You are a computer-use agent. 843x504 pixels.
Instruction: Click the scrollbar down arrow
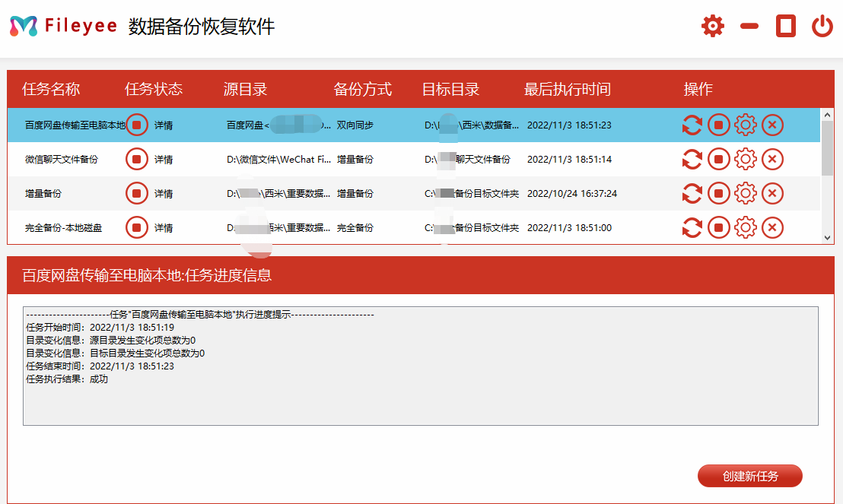827,237
